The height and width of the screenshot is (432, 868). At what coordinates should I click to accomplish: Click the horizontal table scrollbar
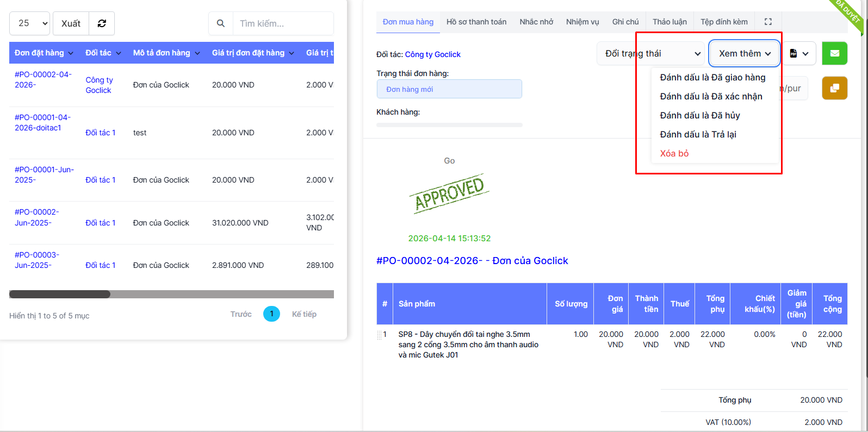point(60,294)
